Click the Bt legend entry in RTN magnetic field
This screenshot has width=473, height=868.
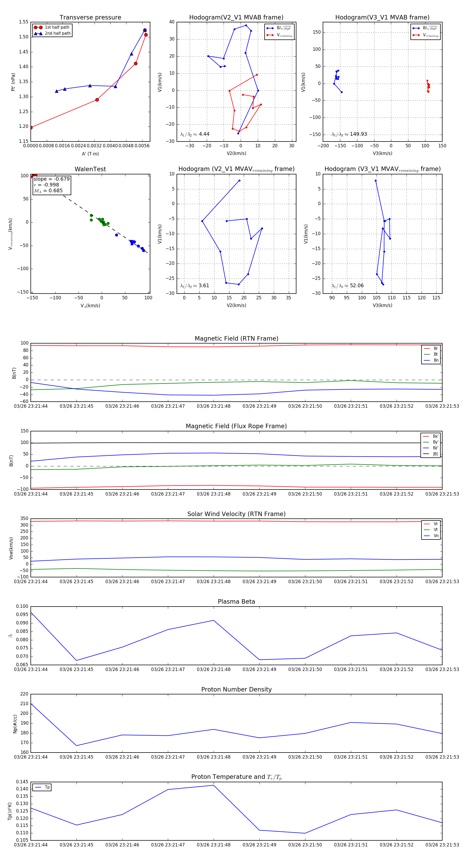pos(431,354)
